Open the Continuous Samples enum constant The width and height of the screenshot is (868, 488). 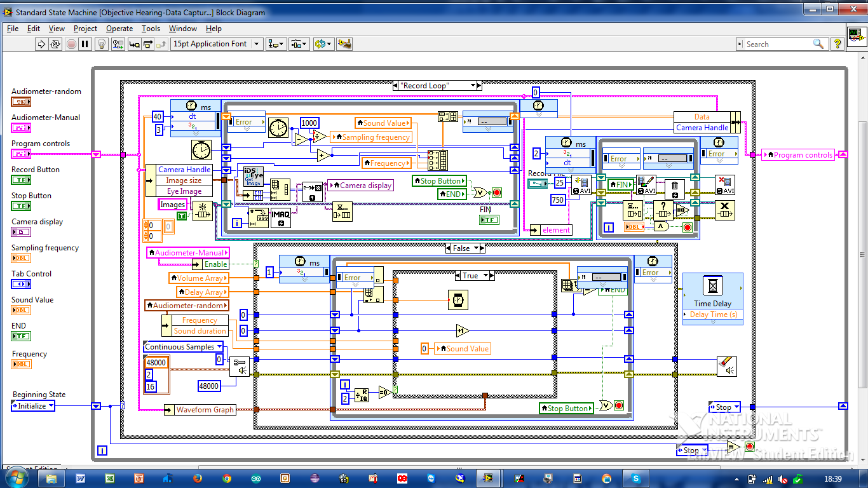coord(184,346)
